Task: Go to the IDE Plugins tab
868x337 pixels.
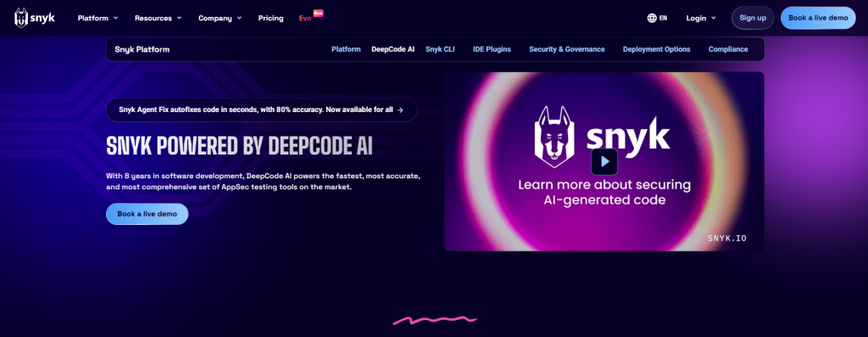Action: coord(492,49)
